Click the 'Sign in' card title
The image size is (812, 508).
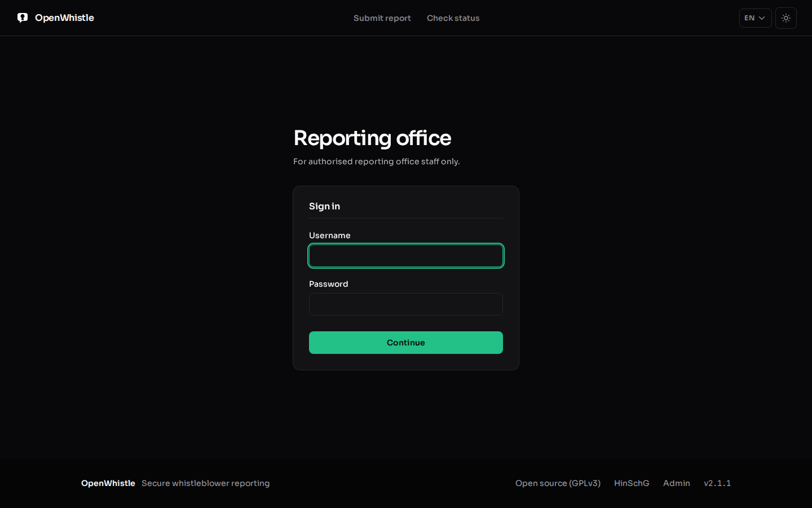pos(324,206)
